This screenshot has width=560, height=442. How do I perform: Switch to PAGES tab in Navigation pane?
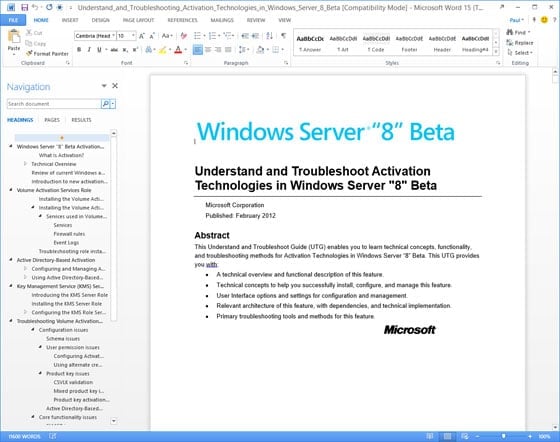point(52,120)
